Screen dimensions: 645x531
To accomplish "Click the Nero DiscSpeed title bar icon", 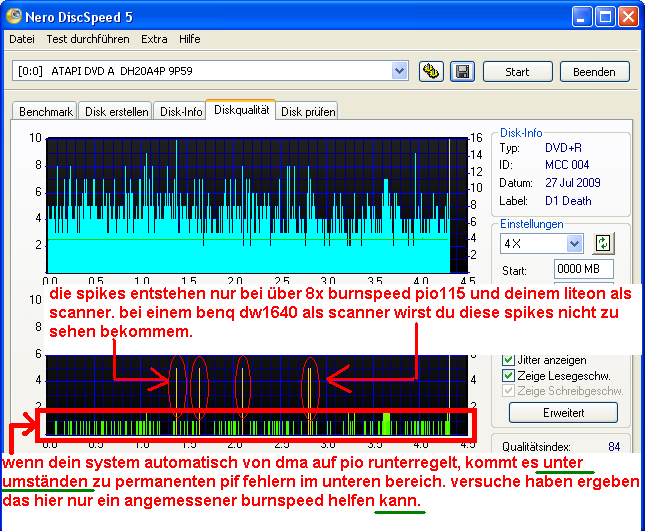I will pos(14,16).
